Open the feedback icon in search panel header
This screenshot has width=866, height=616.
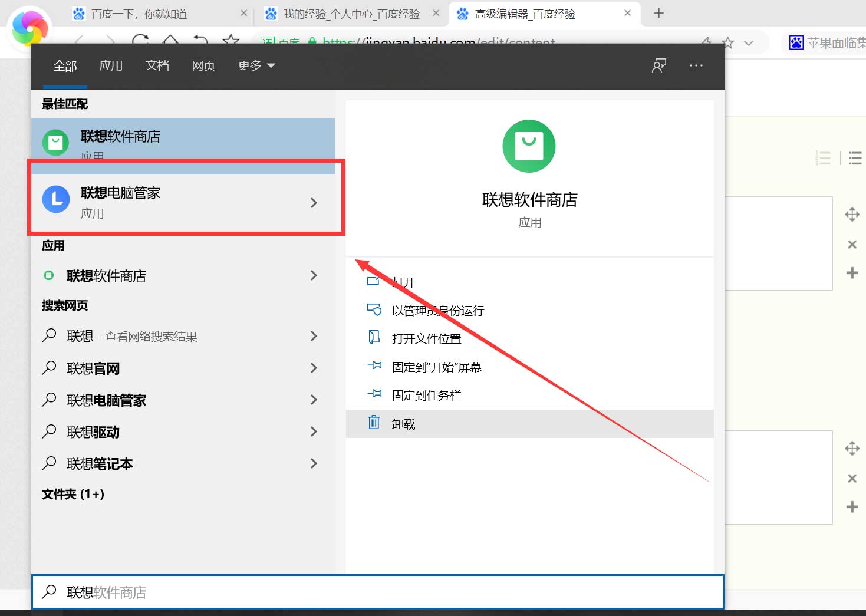pyautogui.click(x=659, y=65)
